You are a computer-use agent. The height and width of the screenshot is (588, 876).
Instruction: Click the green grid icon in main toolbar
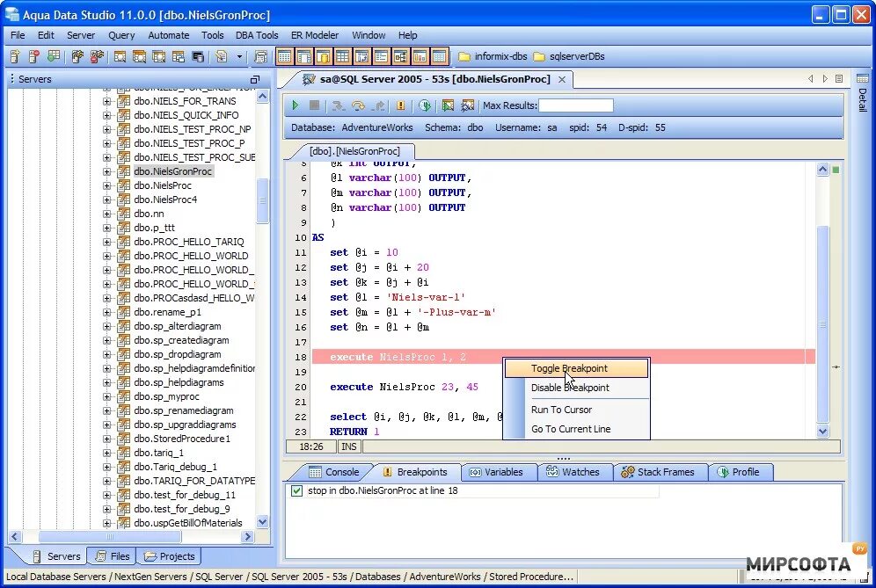coord(54,56)
